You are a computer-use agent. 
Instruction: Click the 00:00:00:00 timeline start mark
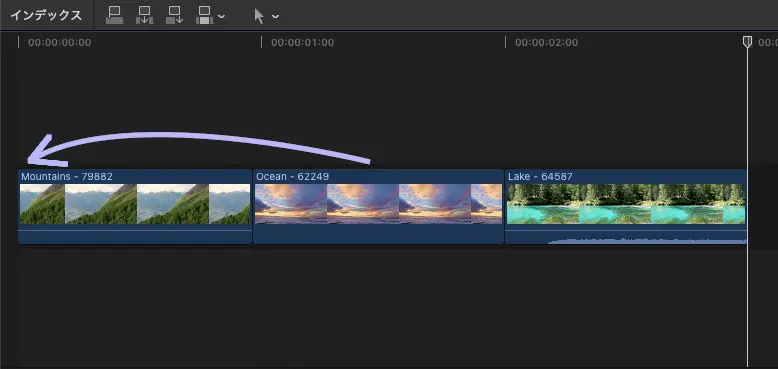click(60, 43)
